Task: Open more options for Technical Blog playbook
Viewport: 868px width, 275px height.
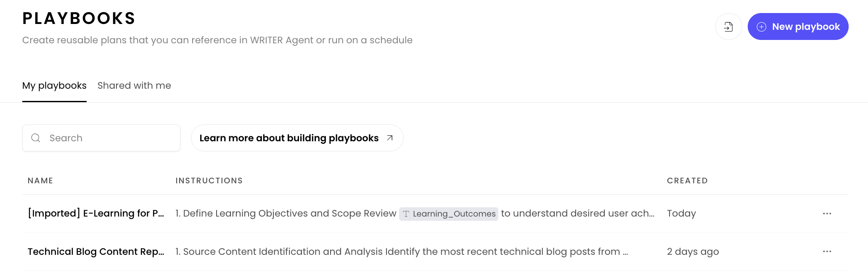Action: (x=827, y=251)
